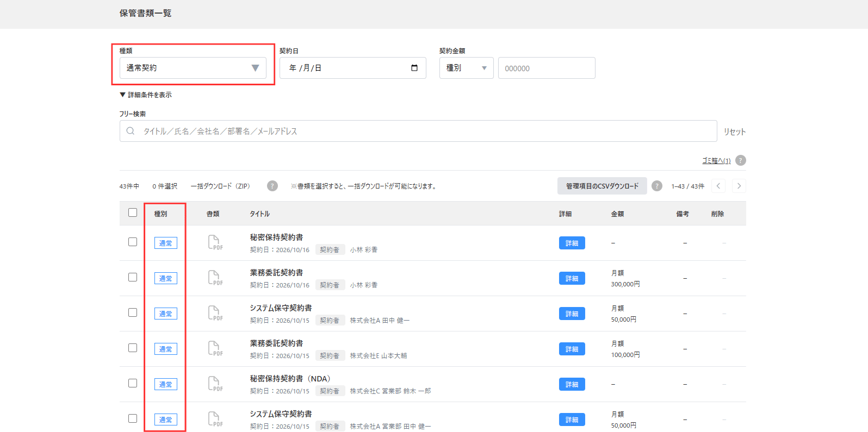Click the 金額 column header
The image size is (868, 432).
[618, 214]
